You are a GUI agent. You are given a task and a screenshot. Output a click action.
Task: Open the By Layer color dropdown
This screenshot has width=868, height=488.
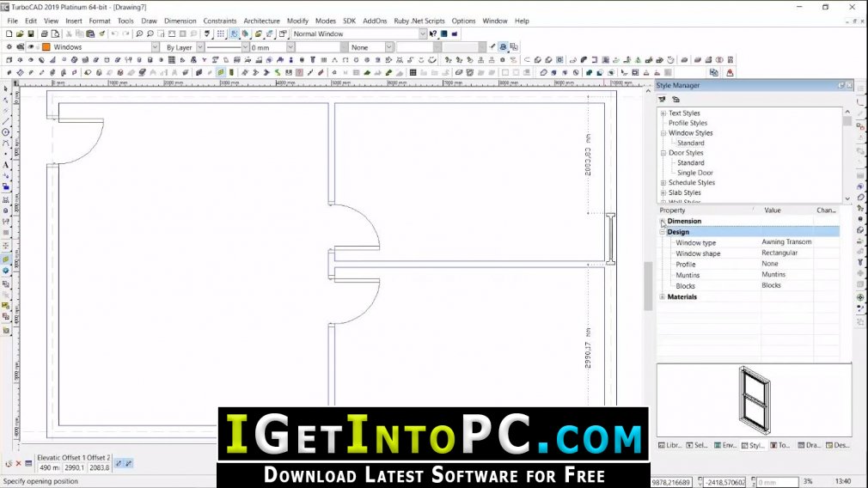[200, 47]
